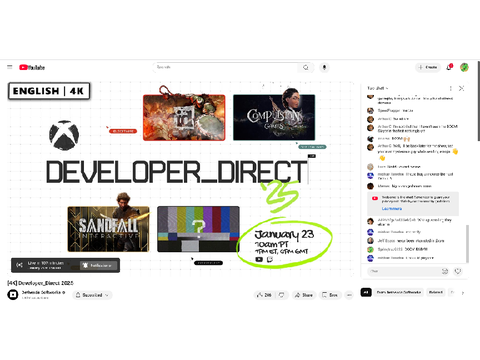Click the mystery question-mark TV thumbnail
Screen dimensions: 480x360
click(198, 229)
